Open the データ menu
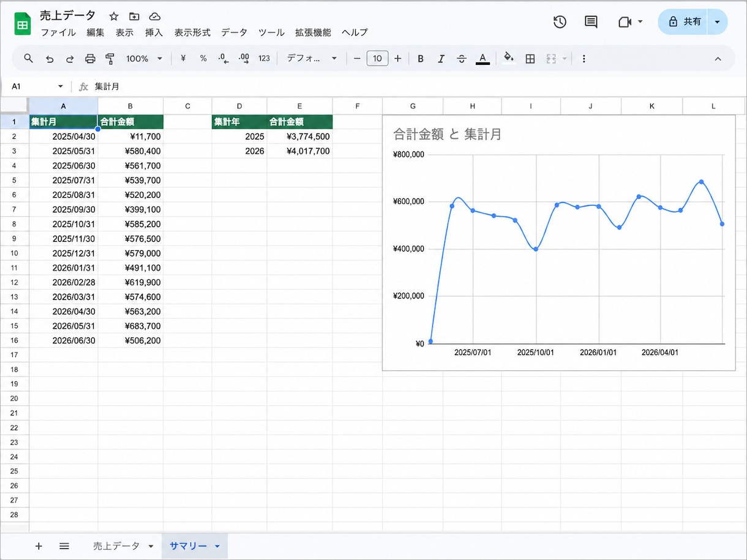 pos(234,32)
